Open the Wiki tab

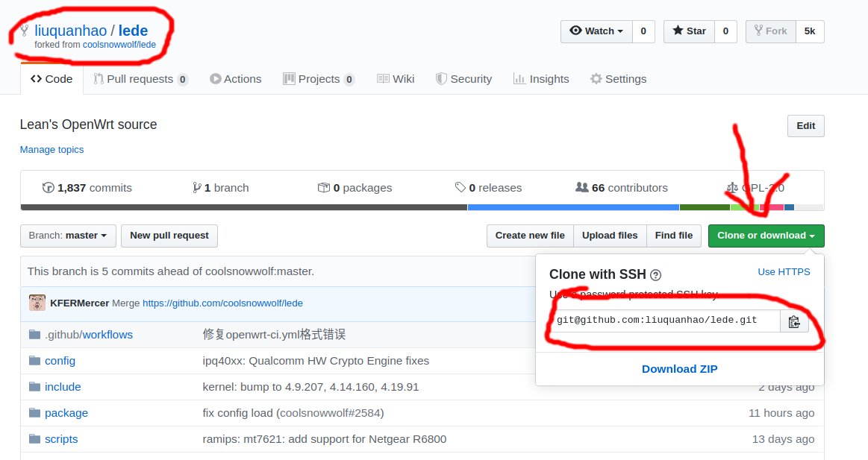click(396, 79)
